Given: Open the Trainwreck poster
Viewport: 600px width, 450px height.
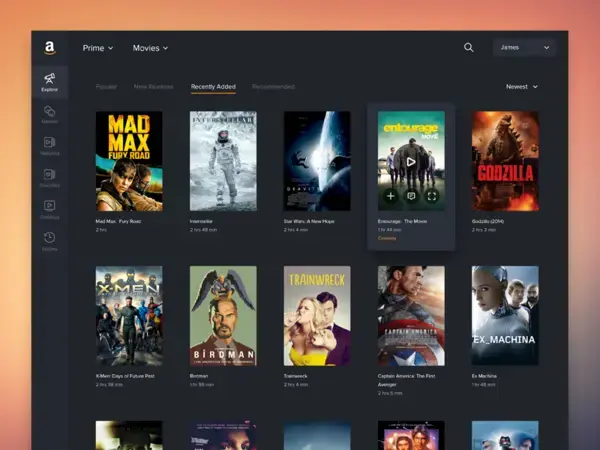Looking at the screenshot, I should click(317, 316).
